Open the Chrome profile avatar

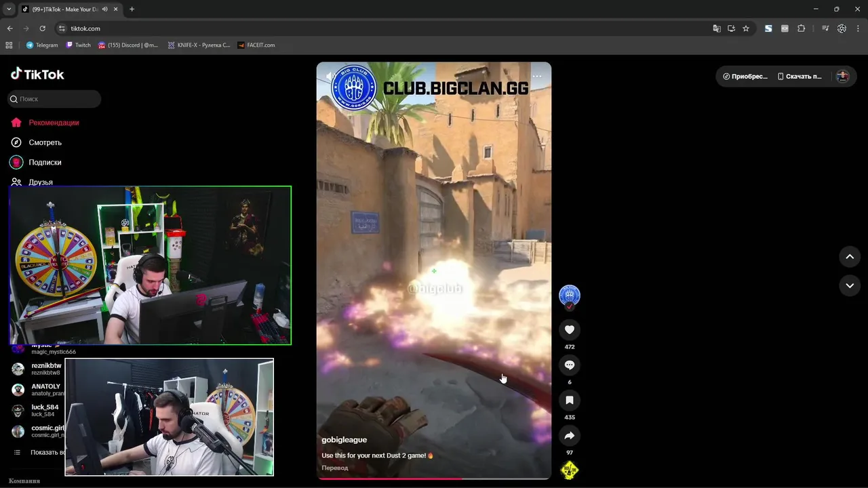(842, 28)
